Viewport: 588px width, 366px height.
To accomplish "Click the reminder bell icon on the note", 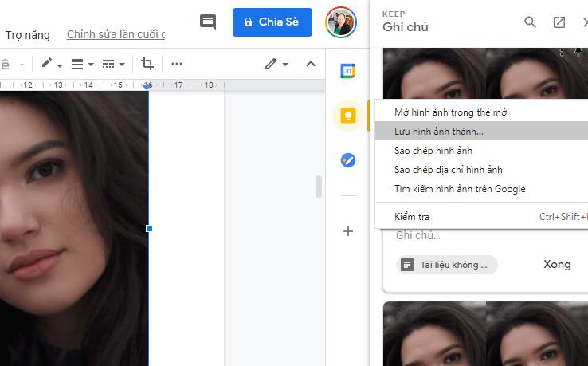I will tap(578, 52).
